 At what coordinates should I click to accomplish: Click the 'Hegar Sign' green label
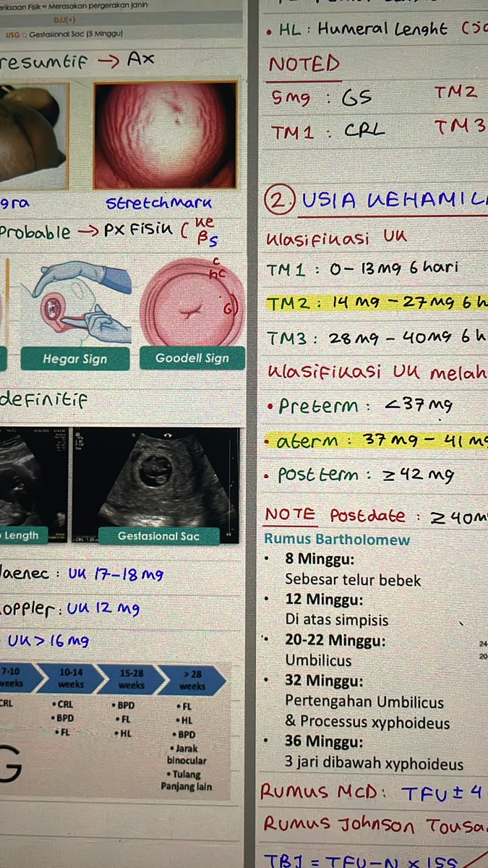[75, 358]
